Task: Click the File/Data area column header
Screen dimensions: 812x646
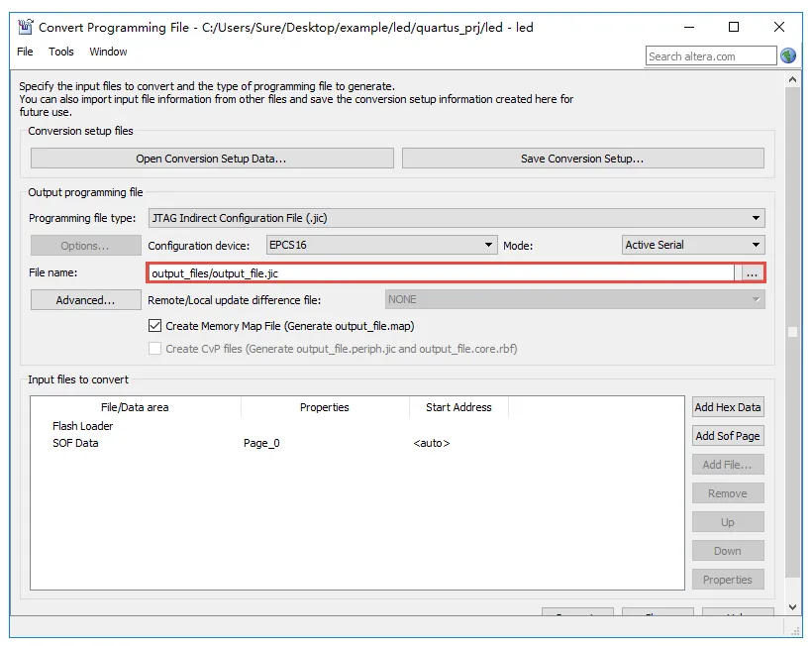Action: (135, 407)
